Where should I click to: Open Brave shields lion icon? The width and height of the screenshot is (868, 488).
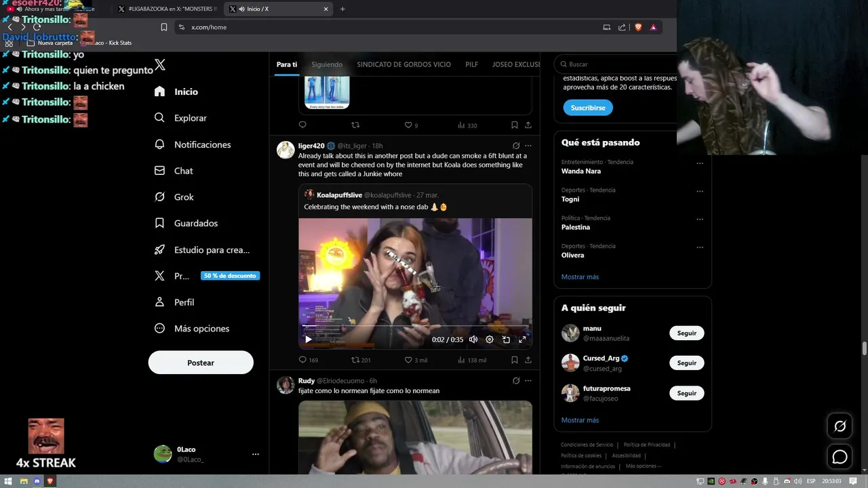[x=638, y=27]
